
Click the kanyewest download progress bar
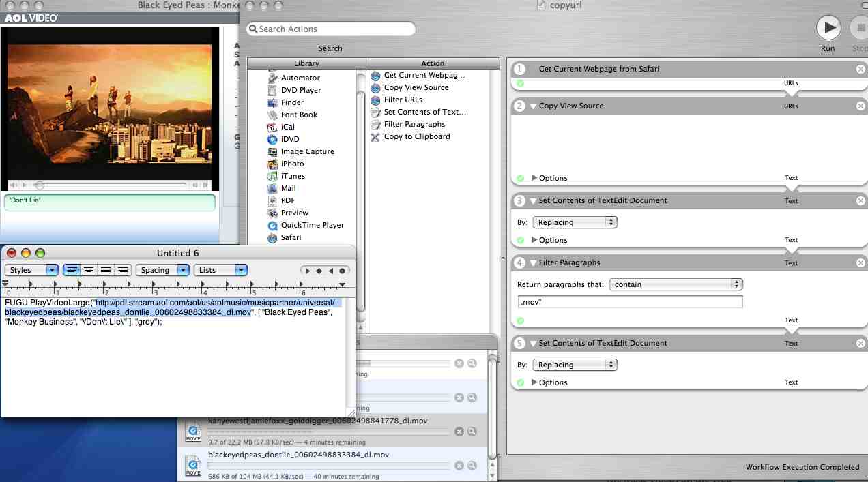(328, 432)
